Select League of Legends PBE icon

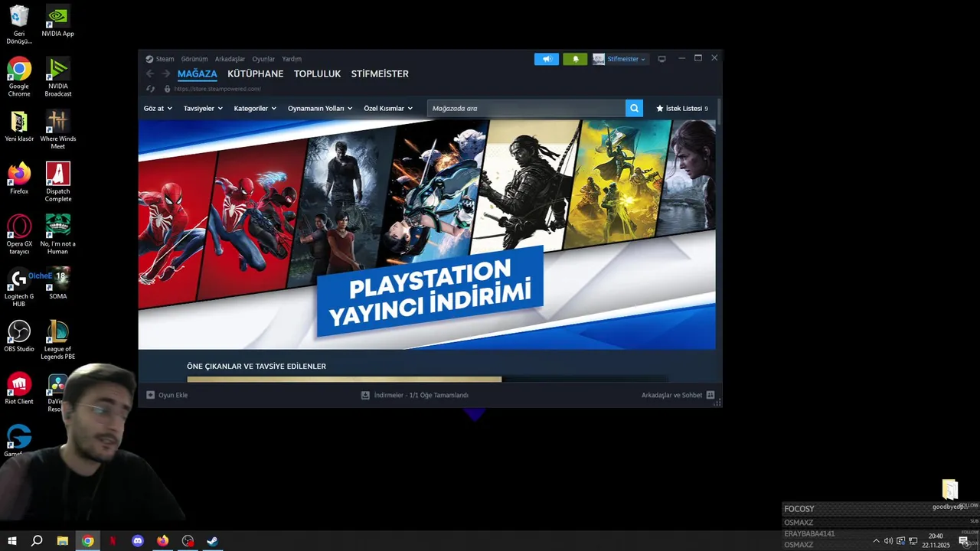coord(57,340)
